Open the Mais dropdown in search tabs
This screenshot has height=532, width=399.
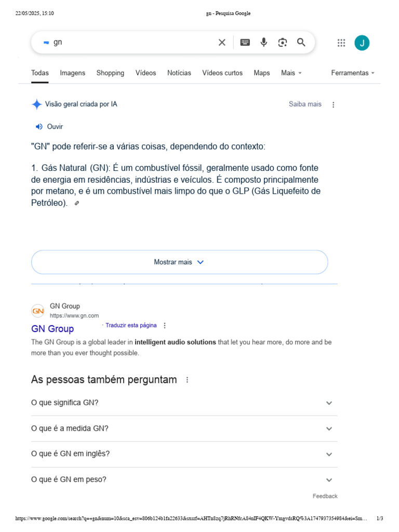[x=291, y=73]
